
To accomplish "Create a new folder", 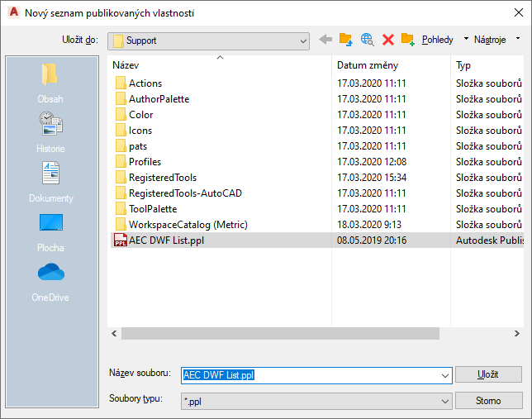I will 408,40.
